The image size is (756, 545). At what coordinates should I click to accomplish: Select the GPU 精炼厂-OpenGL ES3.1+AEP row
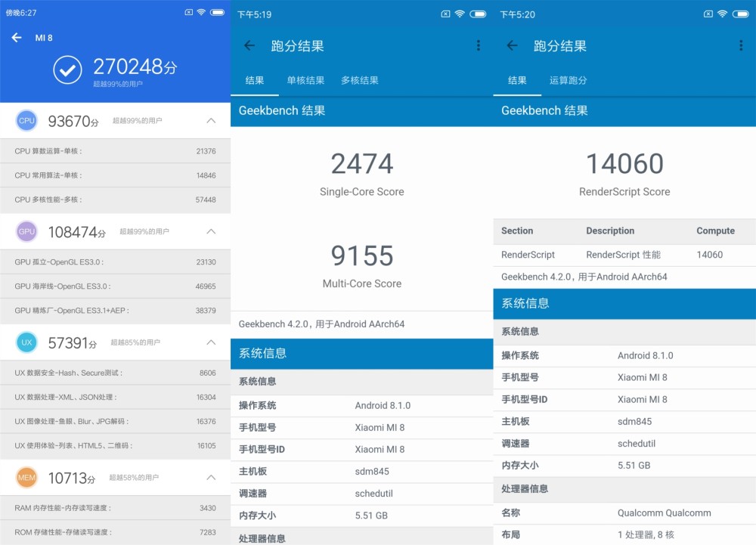pyautogui.click(x=115, y=311)
